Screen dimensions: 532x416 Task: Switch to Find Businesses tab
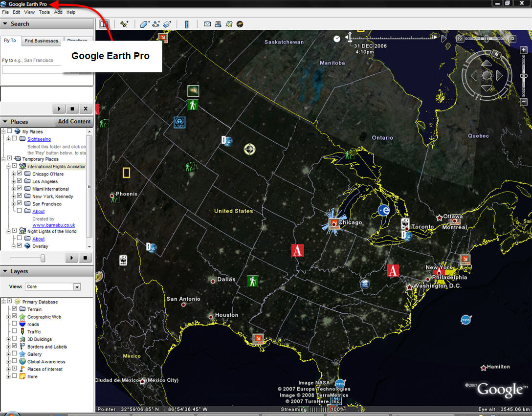(42, 41)
